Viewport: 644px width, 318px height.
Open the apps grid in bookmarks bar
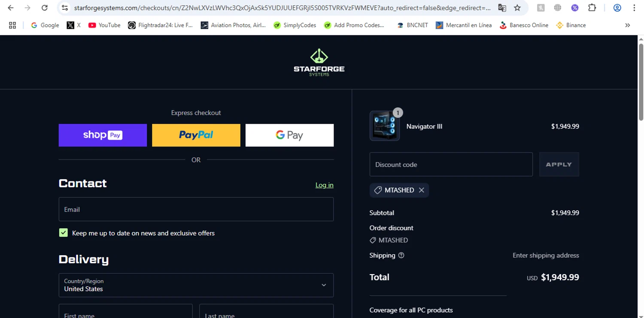pos(12,25)
